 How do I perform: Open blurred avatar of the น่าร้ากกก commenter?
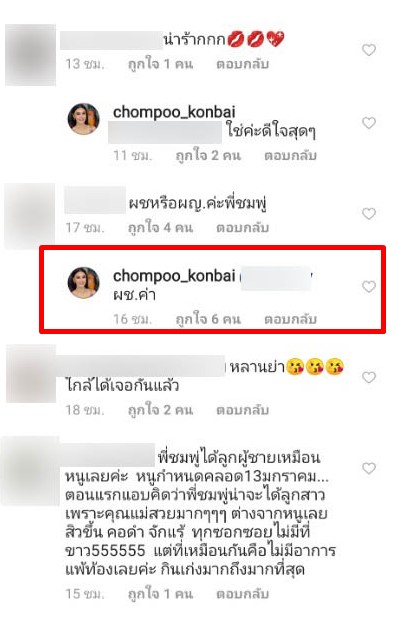point(30,55)
